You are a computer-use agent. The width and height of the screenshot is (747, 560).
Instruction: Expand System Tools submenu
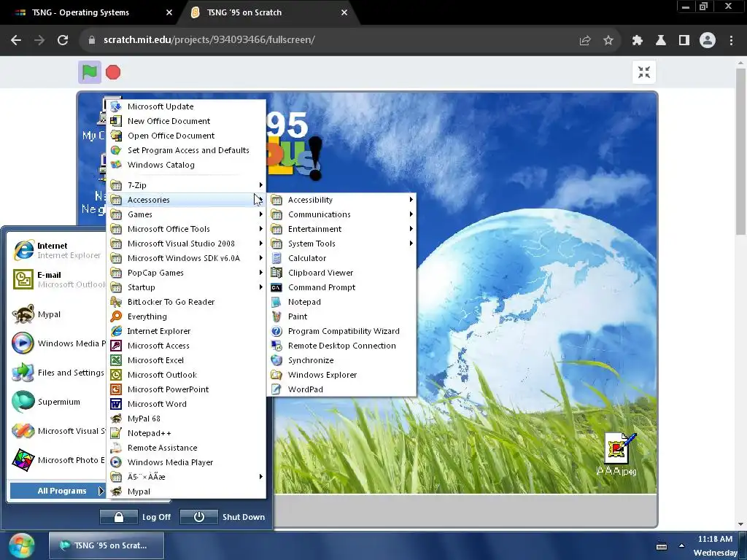pos(341,244)
